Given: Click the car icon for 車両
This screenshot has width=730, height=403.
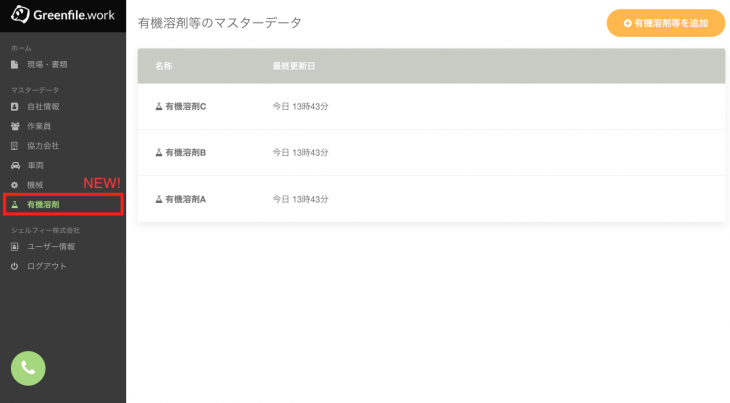Looking at the screenshot, I should (x=15, y=165).
